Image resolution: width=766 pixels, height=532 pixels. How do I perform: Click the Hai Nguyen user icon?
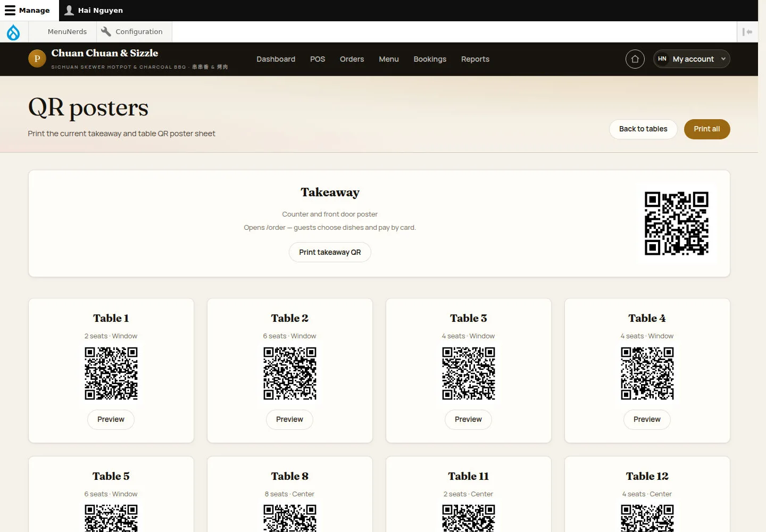69,10
